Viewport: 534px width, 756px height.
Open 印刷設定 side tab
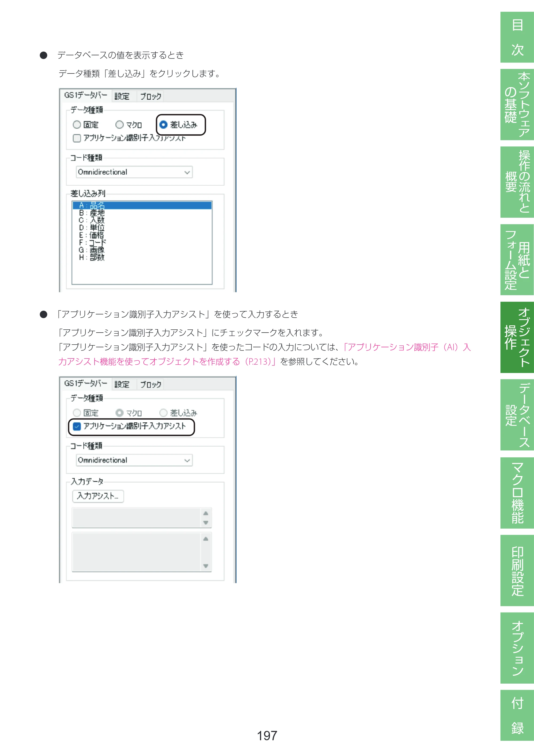pyautogui.click(x=517, y=570)
